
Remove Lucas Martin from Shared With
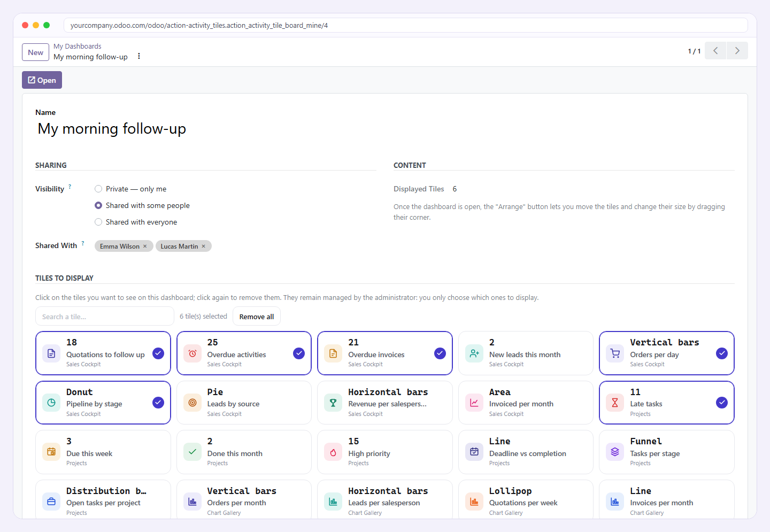(x=203, y=246)
